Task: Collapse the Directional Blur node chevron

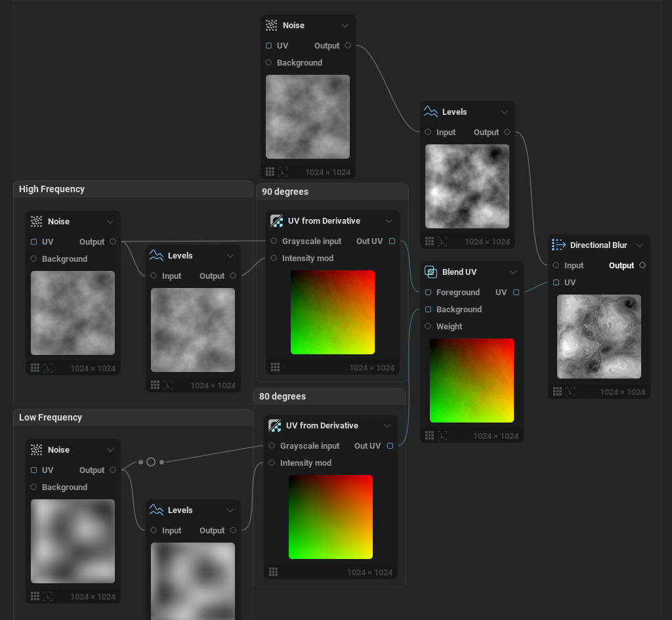Action: point(640,245)
